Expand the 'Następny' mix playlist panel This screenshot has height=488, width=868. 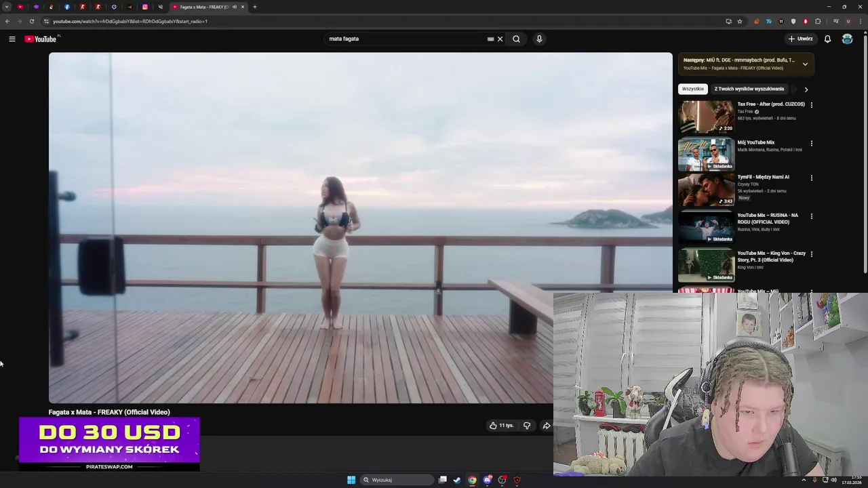click(x=805, y=64)
